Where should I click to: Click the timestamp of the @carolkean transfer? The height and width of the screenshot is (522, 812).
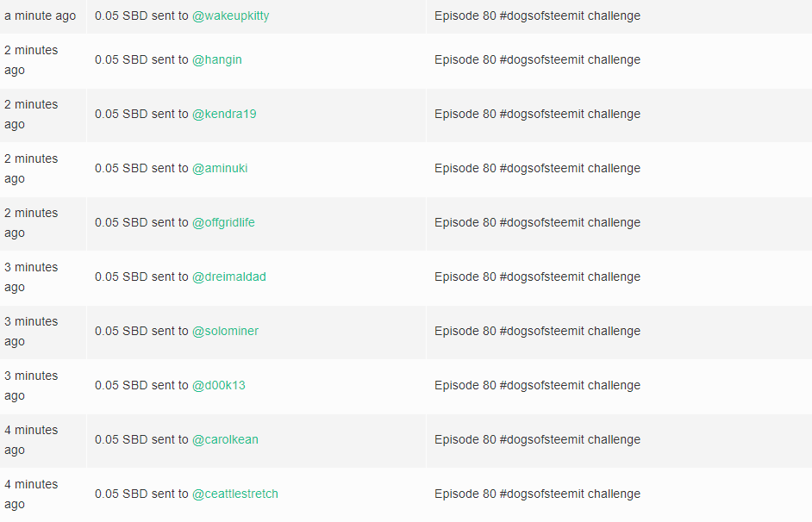(31, 440)
